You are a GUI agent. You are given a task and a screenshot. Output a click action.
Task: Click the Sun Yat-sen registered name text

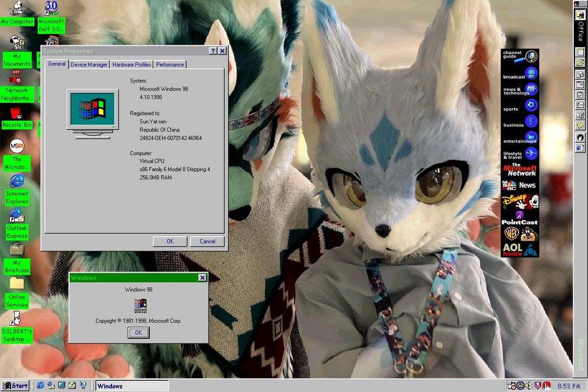pyautogui.click(x=153, y=122)
